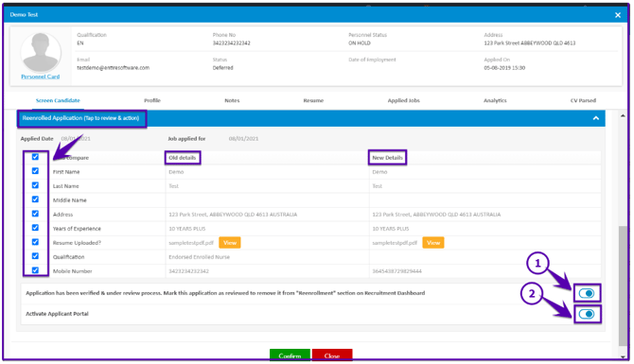This screenshot has width=634, height=364.
Task: Switch to the Screen Candidate tab
Action: point(58,100)
